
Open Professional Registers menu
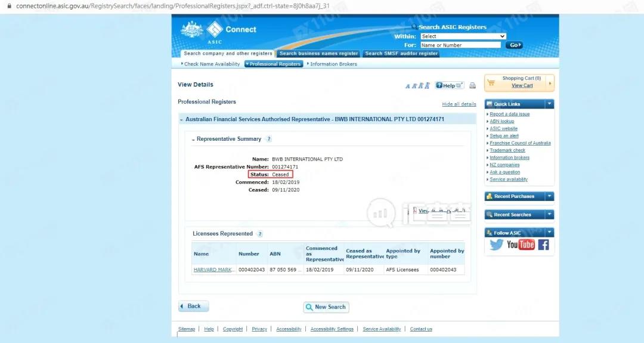click(x=274, y=64)
